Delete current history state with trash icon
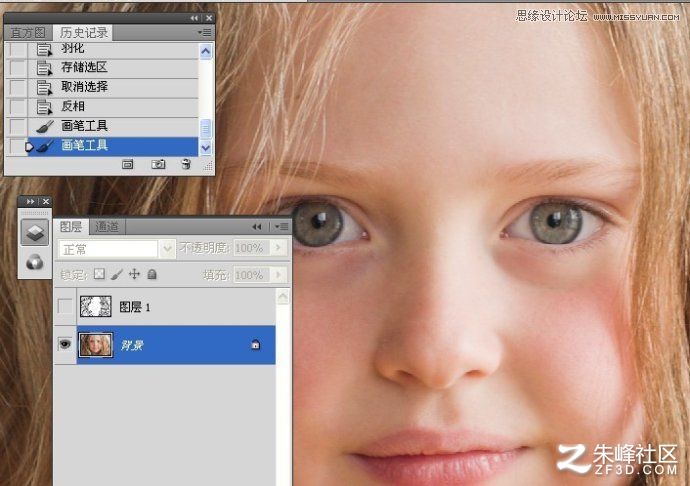Screen dimensions: 690x486 pos(186,165)
